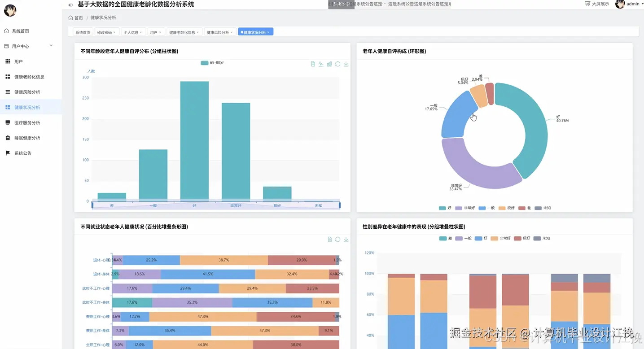Toggle 极好 in gender chart legend

[x=522, y=238]
